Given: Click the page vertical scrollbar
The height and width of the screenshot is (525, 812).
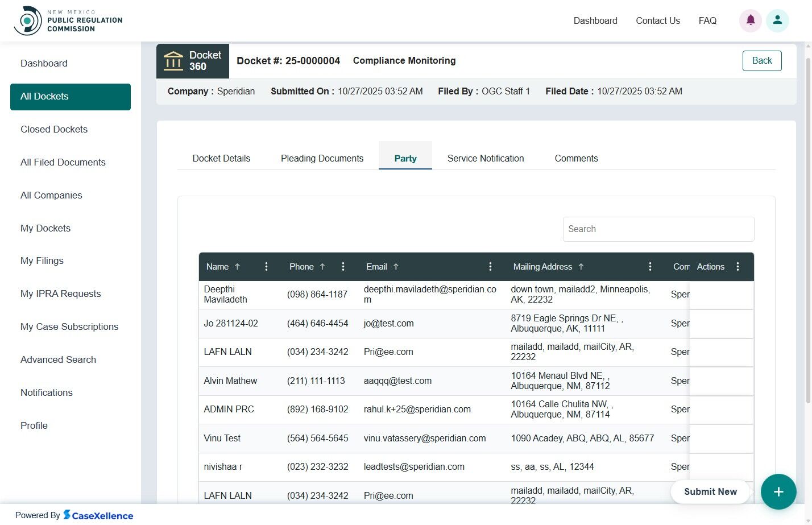Looking at the screenshot, I should [808, 228].
